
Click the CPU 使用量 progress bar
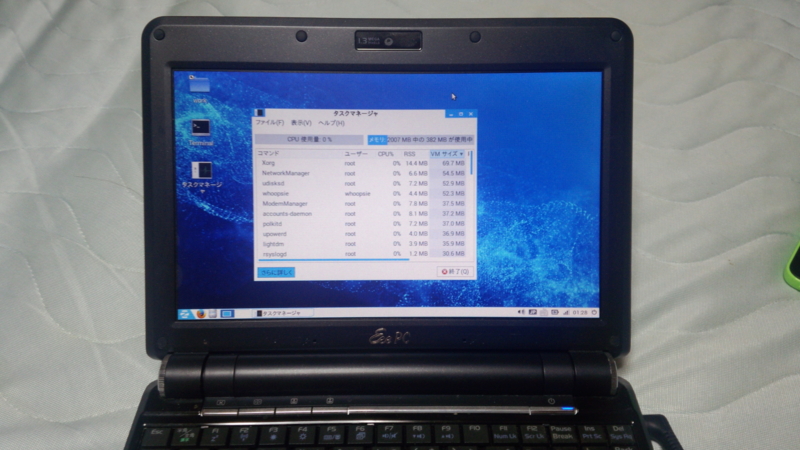pos(309,139)
